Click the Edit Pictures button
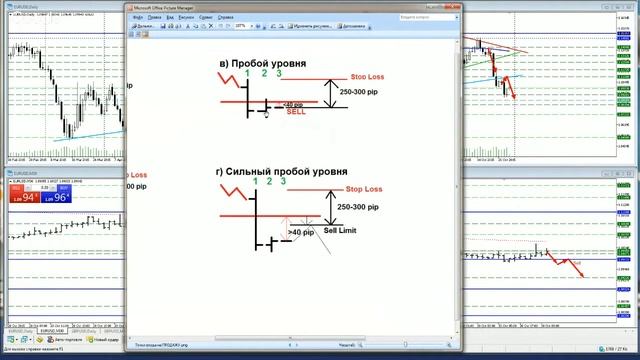Viewport: 640px width, 360px height. pyautogui.click(x=310, y=26)
